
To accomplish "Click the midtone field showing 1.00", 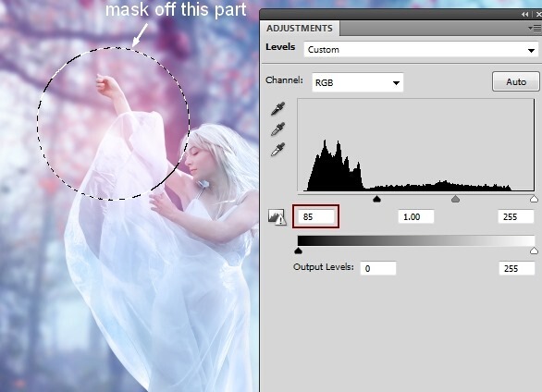I will click(x=416, y=217).
